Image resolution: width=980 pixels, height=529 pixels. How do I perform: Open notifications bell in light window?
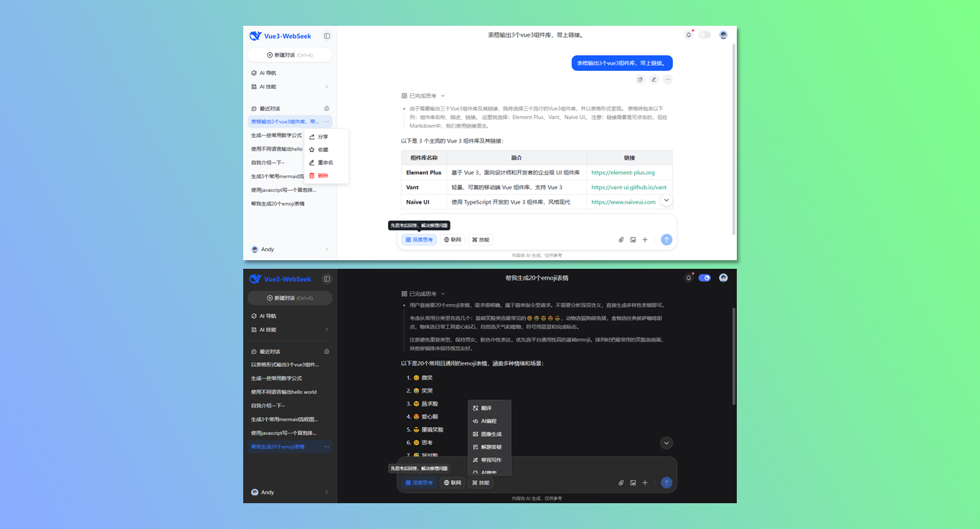coord(689,34)
